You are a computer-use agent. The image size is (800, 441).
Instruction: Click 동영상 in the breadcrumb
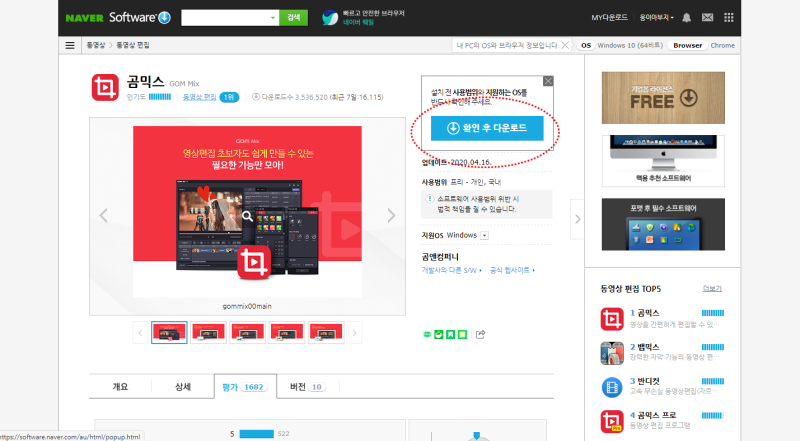click(95, 45)
